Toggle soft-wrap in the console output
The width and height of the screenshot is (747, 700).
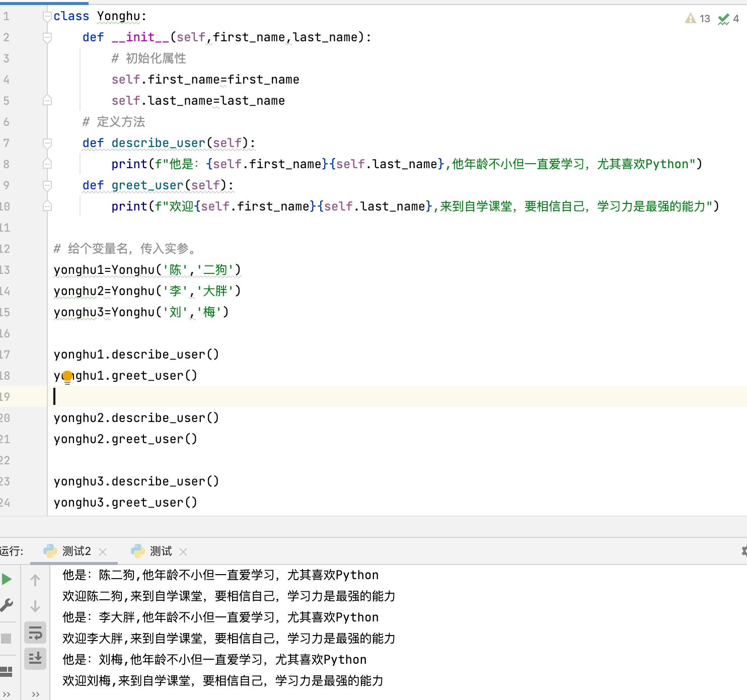click(35, 633)
